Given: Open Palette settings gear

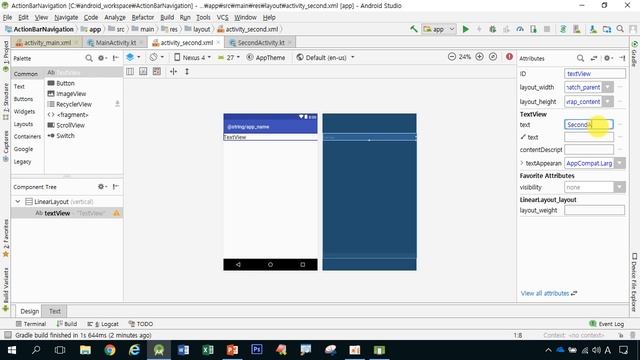Looking at the screenshot, I should point(102,58).
